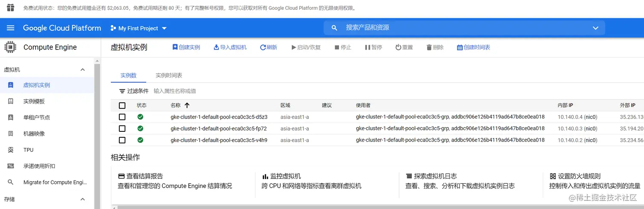
Task: Open the hamburger navigation menu
Action: click(11, 28)
